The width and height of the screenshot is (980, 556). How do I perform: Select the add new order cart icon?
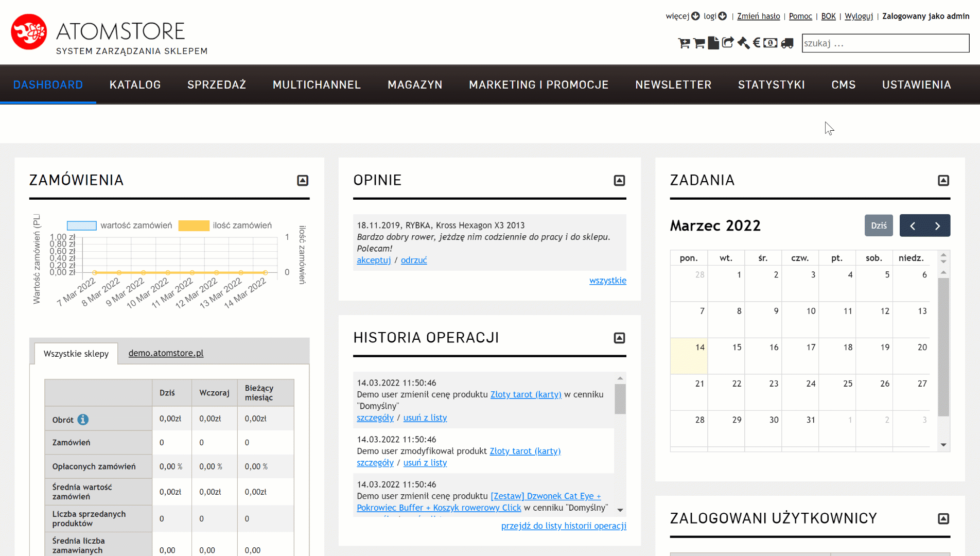684,43
